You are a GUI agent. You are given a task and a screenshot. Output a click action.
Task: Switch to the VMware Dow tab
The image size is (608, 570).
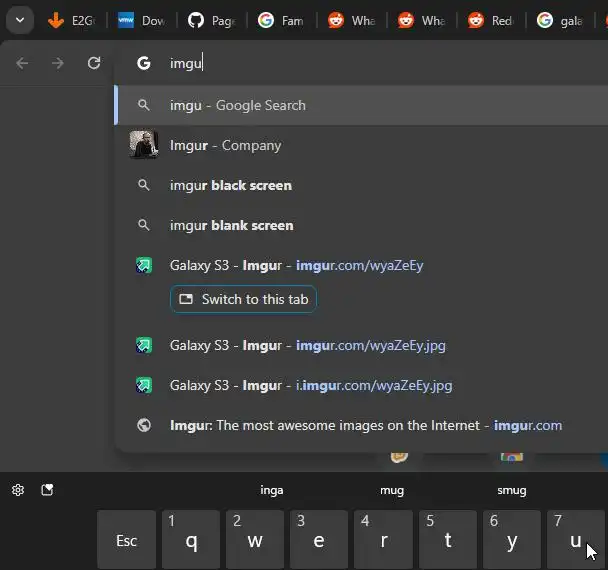(142, 20)
